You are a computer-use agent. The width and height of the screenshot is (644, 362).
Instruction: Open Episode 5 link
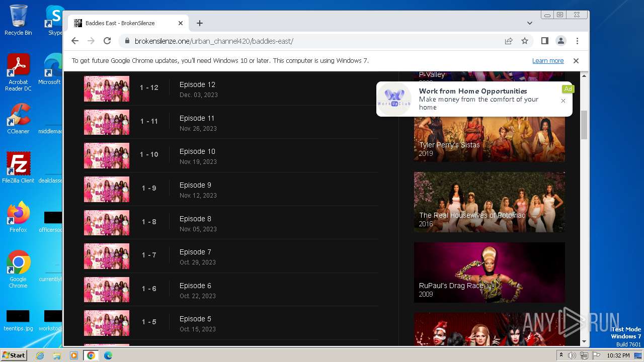tap(195, 319)
